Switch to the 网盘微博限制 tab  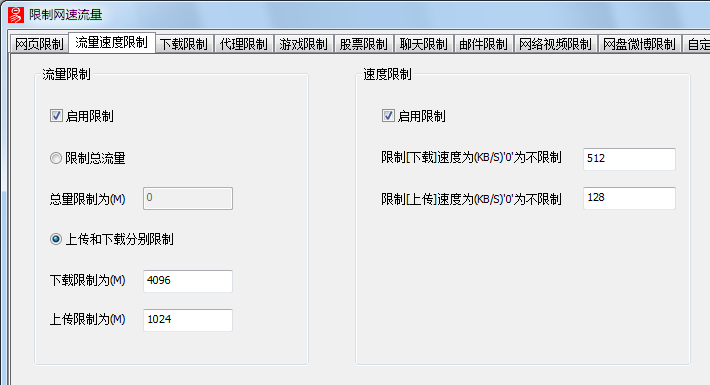tap(639, 44)
